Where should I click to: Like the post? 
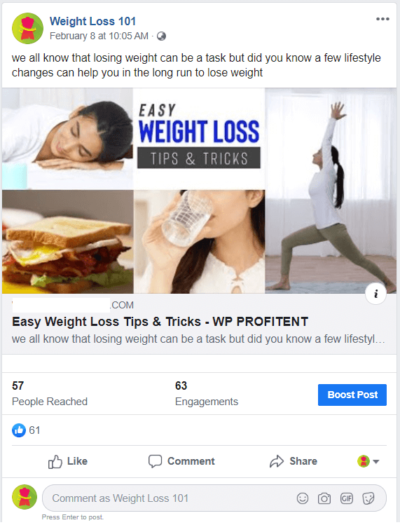68,461
